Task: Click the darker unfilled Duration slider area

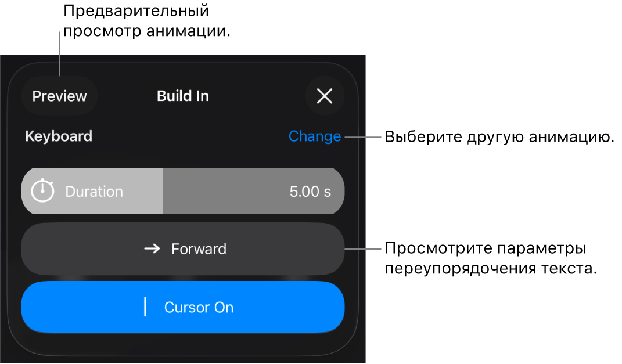Action: click(x=232, y=191)
